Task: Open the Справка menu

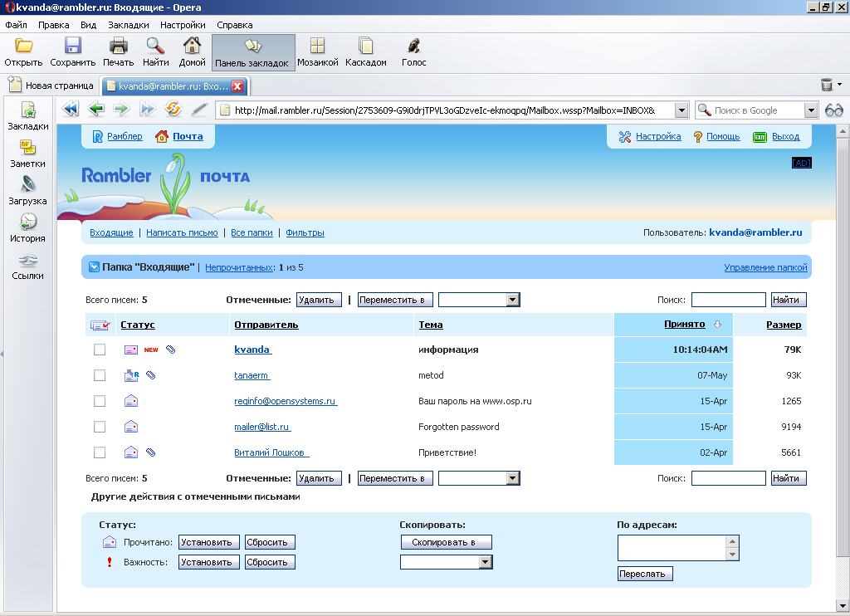Action: (x=235, y=25)
